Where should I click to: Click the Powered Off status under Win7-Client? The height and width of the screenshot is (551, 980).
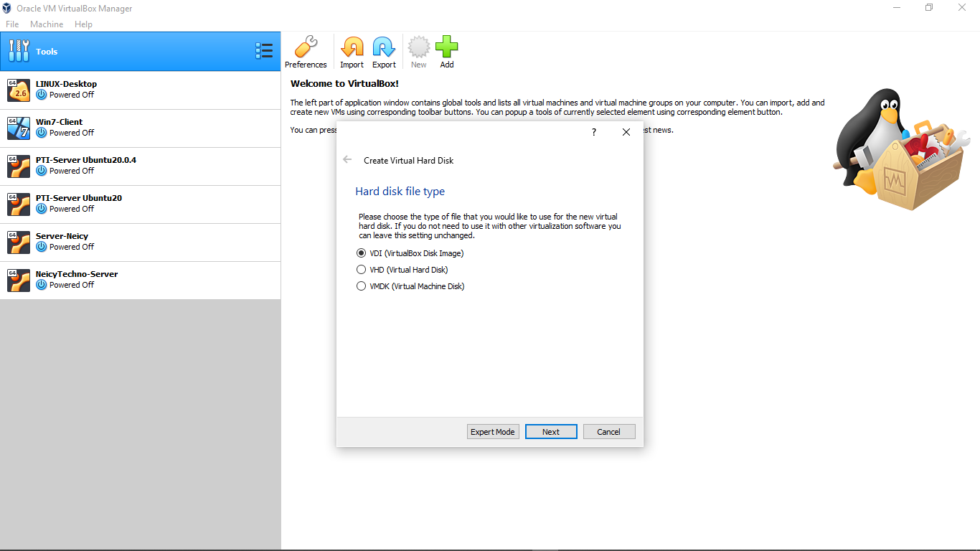point(72,133)
